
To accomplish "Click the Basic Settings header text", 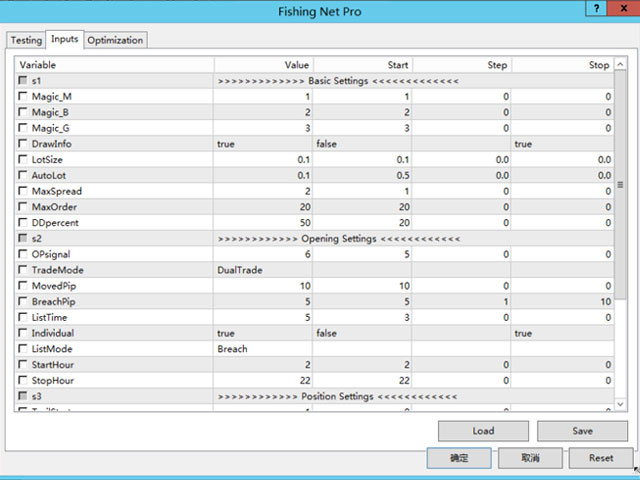I will [x=338, y=81].
